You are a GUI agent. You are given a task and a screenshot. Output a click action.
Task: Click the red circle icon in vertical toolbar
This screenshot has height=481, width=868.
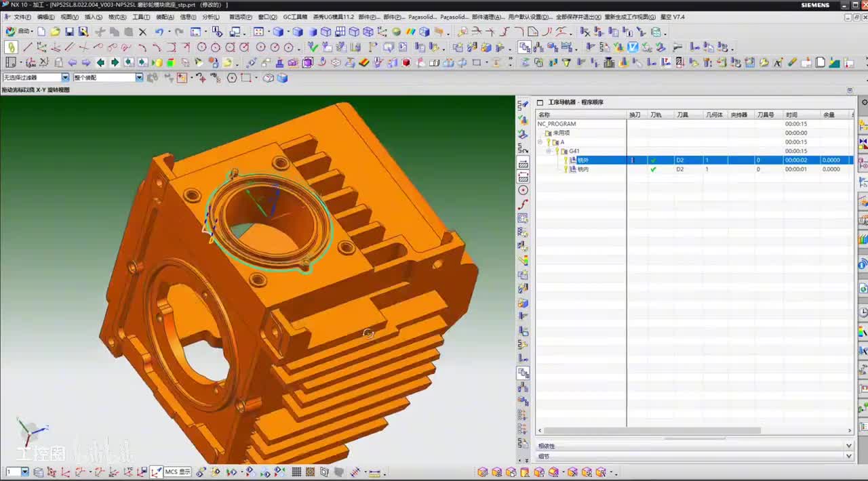coord(523,190)
